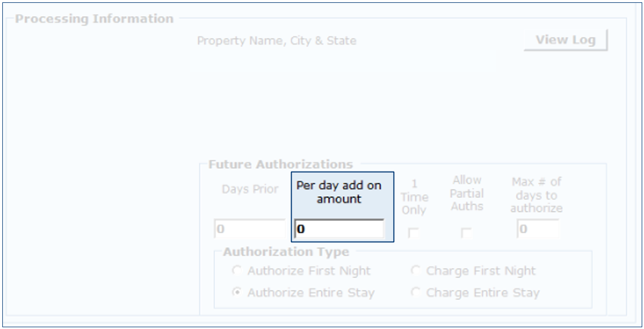The width and height of the screenshot is (644, 329).
Task: Click the View Log button
Action: pyautogui.click(x=565, y=40)
